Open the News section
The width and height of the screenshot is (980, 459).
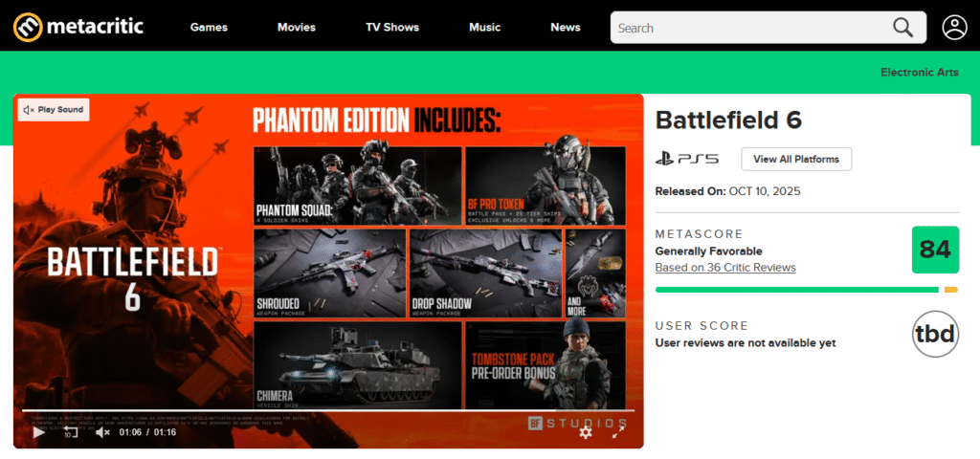pyautogui.click(x=566, y=27)
